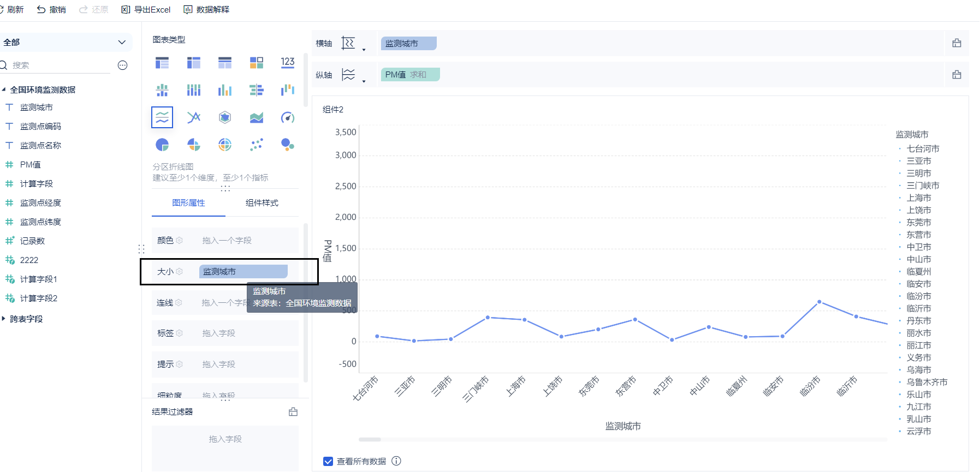This screenshot has height=472, width=980.
Task: Open the 标签 settings gear
Action: (x=179, y=333)
